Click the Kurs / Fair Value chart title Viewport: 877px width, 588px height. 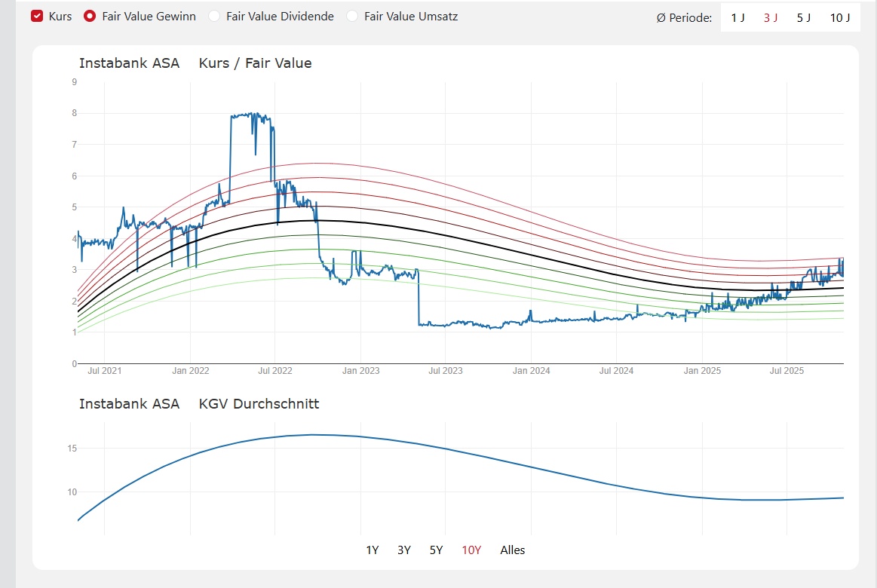pyautogui.click(x=255, y=63)
